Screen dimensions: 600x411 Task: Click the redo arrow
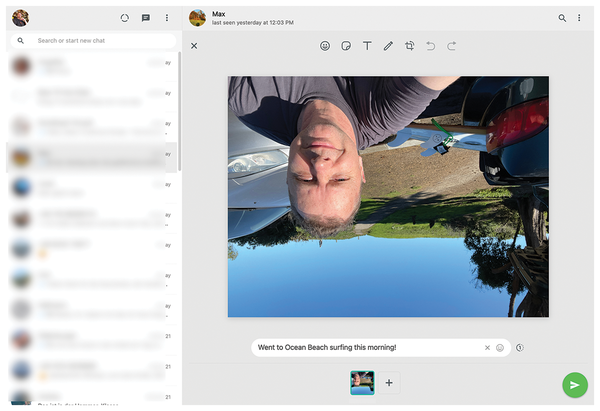452,46
